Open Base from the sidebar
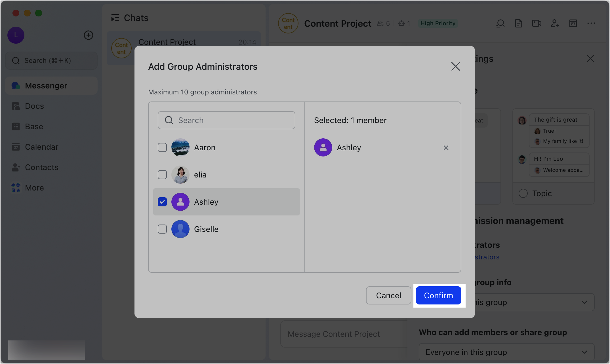This screenshot has width=610, height=364. (x=34, y=126)
